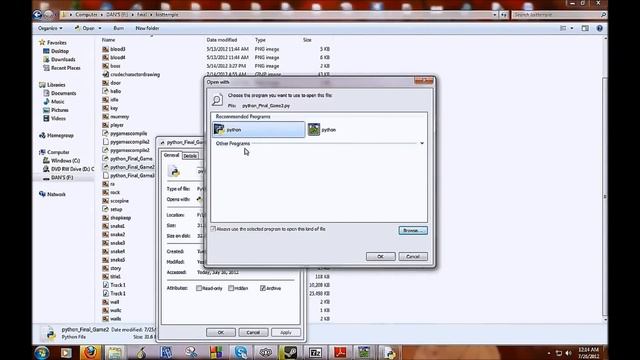Select Pictures under Libraries
The image size is (640, 360).
point(60,110)
